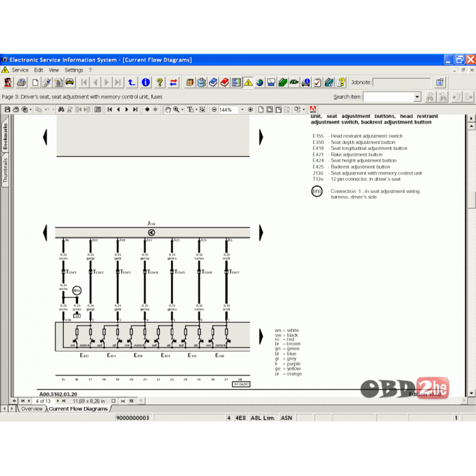Click the zoom in plus circle
This screenshot has width=476, height=476.
[x=250, y=110]
